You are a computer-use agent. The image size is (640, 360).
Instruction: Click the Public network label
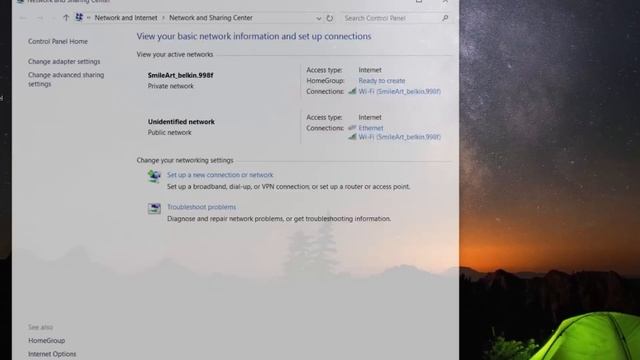169,133
